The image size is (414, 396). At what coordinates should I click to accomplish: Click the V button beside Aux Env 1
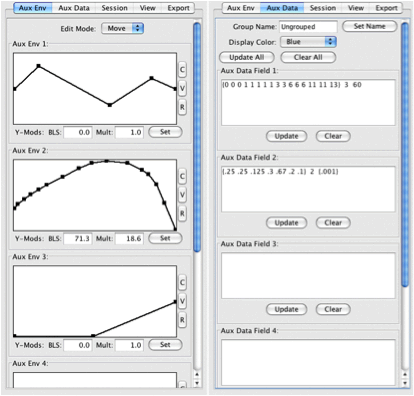pyautogui.click(x=182, y=88)
